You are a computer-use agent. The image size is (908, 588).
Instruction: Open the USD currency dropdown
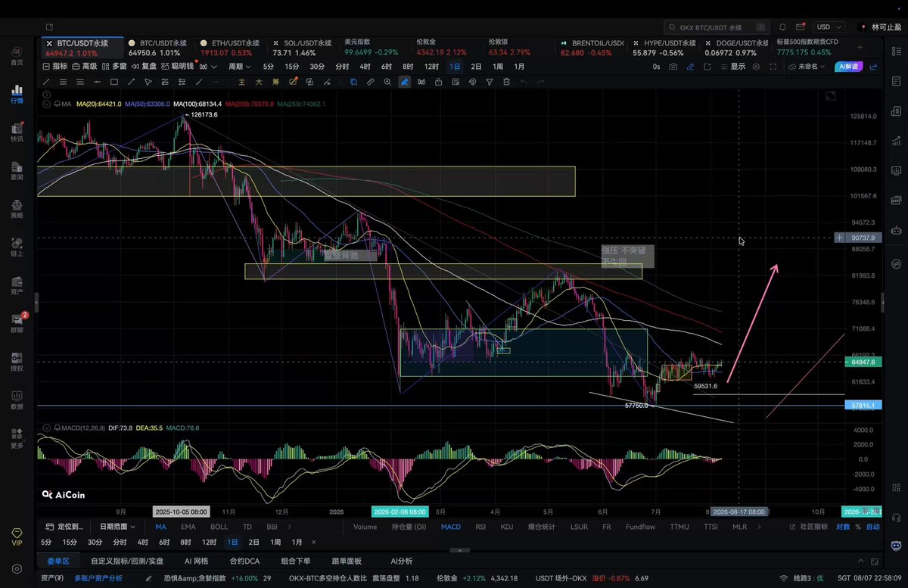point(829,27)
